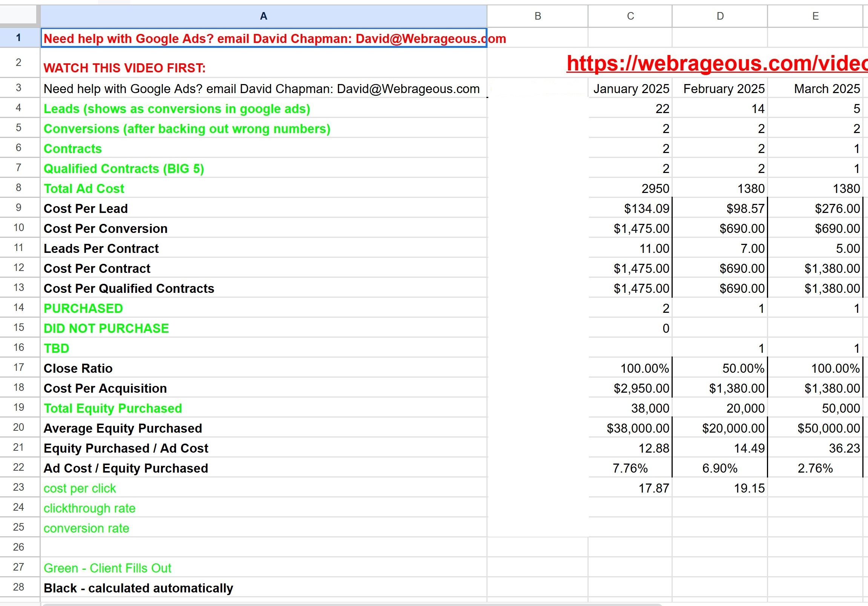Click Black - calculated automatically note
868x606 pixels.
pos(138,588)
